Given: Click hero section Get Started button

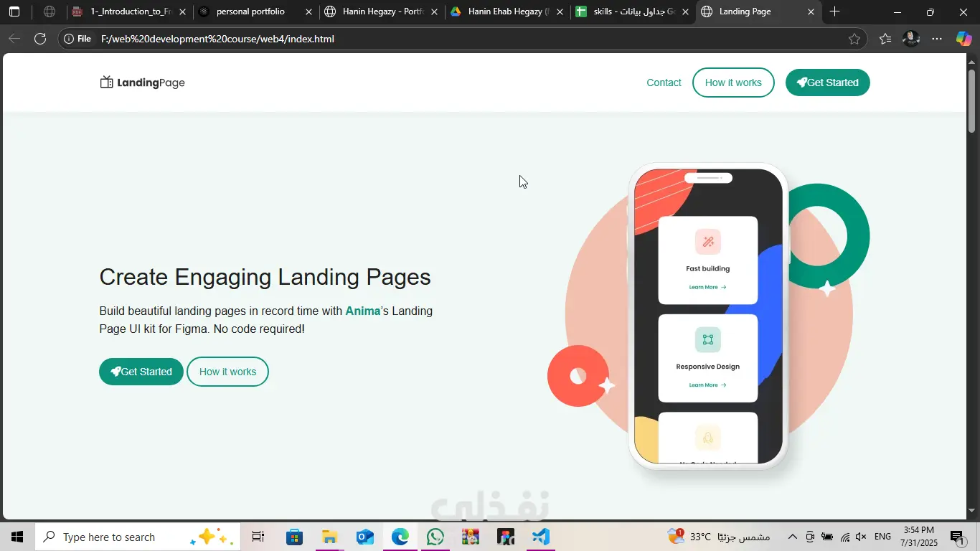Looking at the screenshot, I should coord(141,372).
